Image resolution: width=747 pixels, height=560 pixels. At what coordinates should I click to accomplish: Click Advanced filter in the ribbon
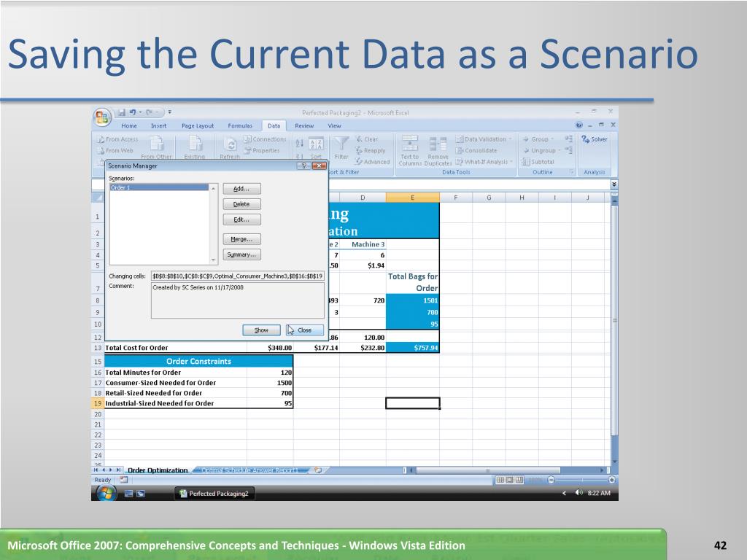[x=373, y=162]
